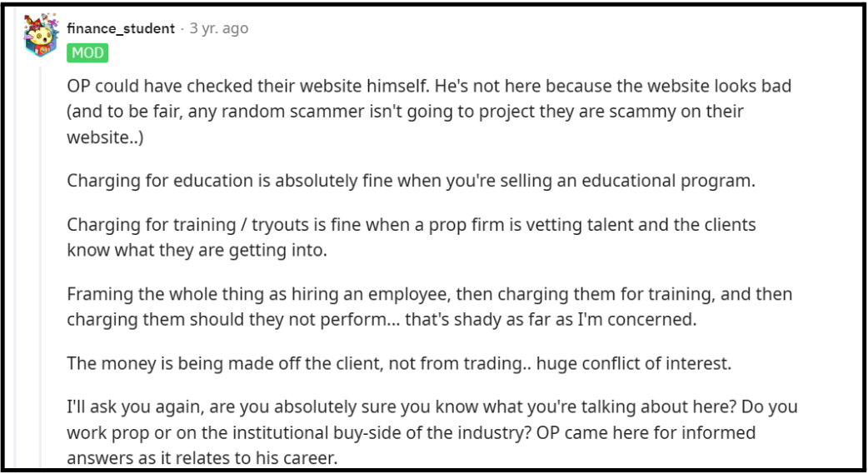This screenshot has height=474, width=868.
Task: Click the words "prop firm" in the text
Action: point(466,224)
